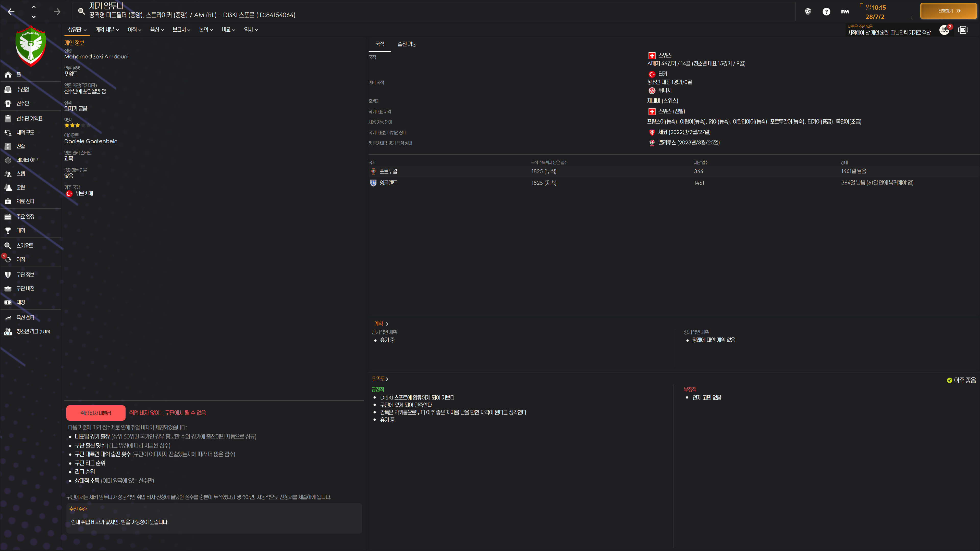This screenshot has width=980, height=551.
Task: Click the help question mark icon
Action: coord(826,12)
